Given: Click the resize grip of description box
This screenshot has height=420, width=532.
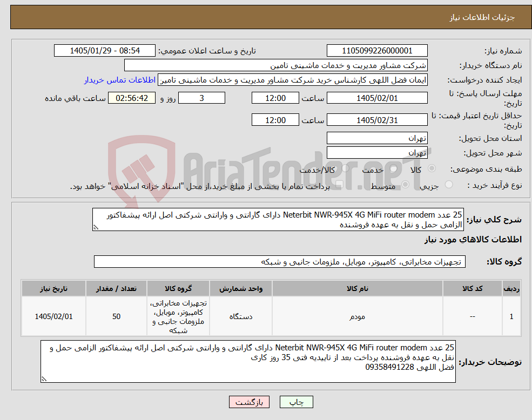Looking at the screenshot, I should (96, 228).
